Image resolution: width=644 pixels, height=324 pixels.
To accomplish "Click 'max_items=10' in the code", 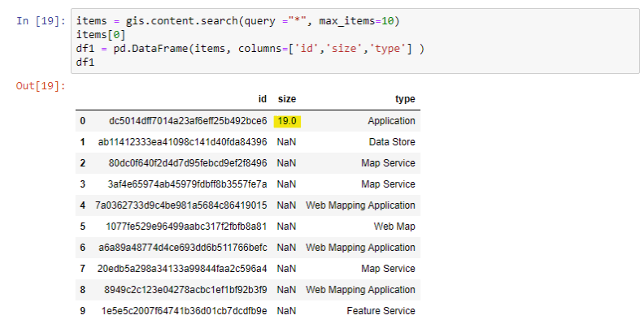I will click(x=356, y=21).
